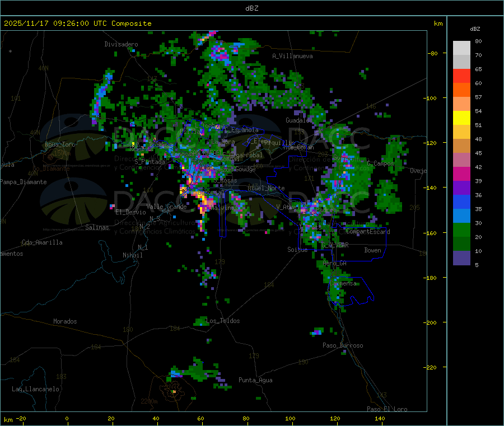
Task: Select the magenta 39 dBZ legend swatch
Action: pyautogui.click(x=461, y=174)
